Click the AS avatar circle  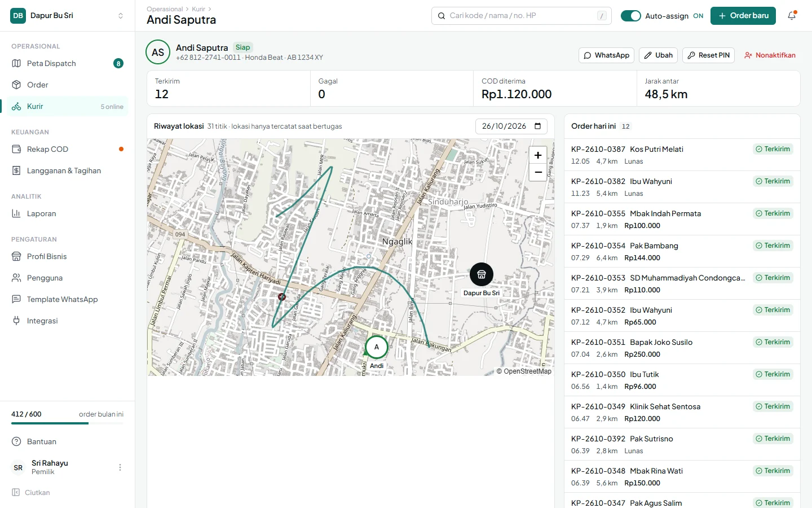[158, 52]
